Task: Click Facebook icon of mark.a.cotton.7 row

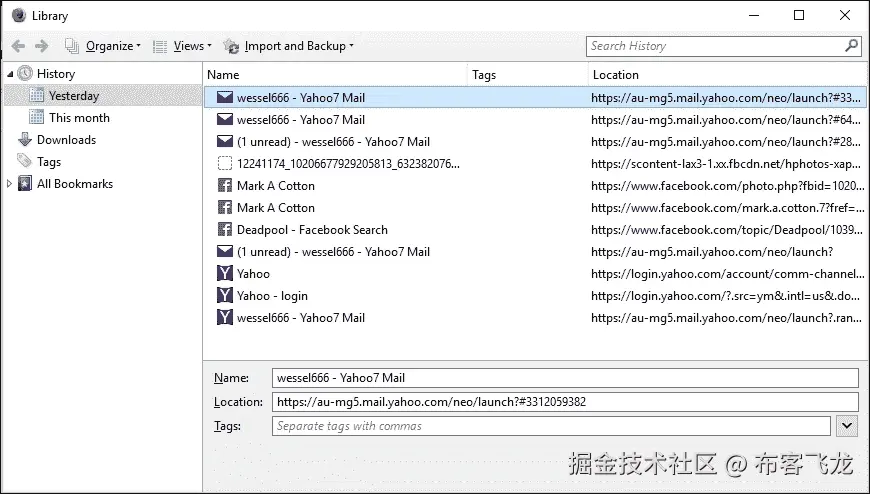Action: pos(225,208)
